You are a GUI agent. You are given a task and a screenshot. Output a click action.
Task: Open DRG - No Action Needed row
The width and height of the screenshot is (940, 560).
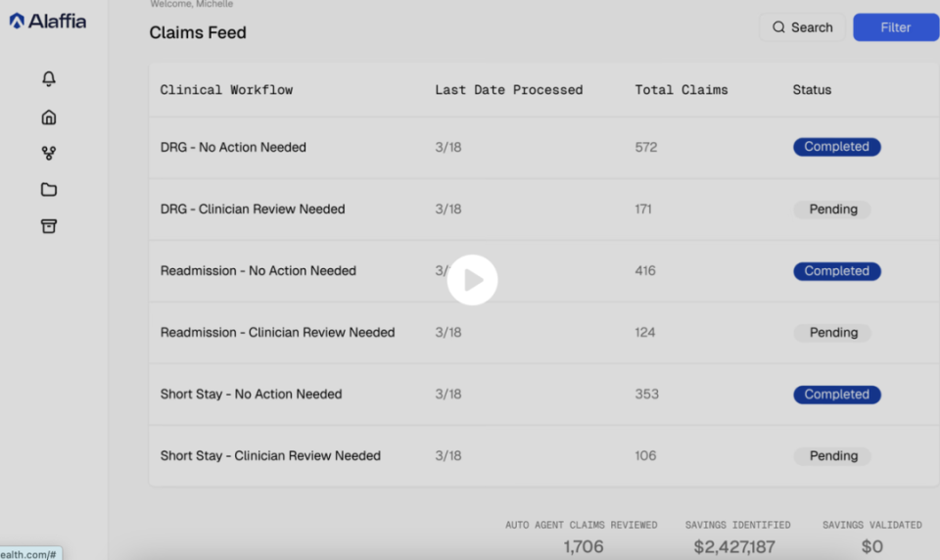pos(543,147)
